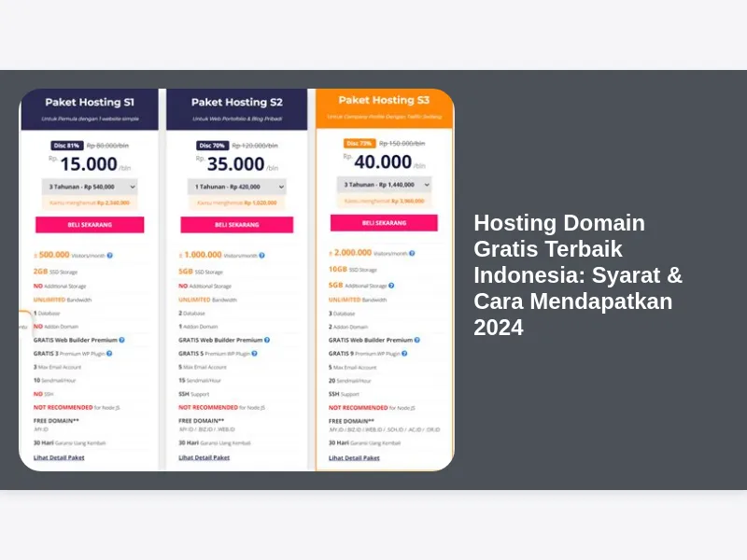Click S1 Premium WP Plugin info icon

pos(109,354)
